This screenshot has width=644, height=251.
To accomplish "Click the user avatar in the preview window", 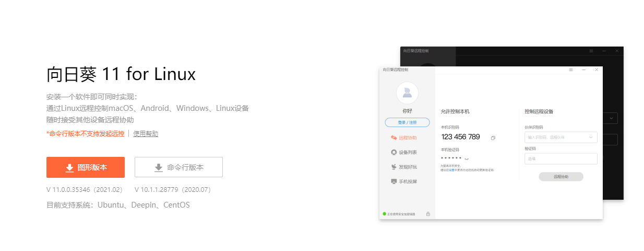I will pyautogui.click(x=407, y=93).
